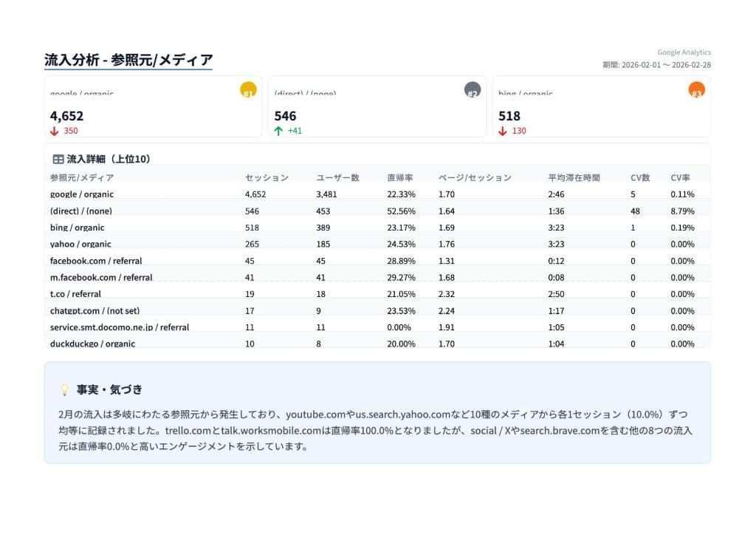Click the green up arrow showing +41 increase
Screen dimensions: 756x535
pyautogui.click(x=277, y=131)
